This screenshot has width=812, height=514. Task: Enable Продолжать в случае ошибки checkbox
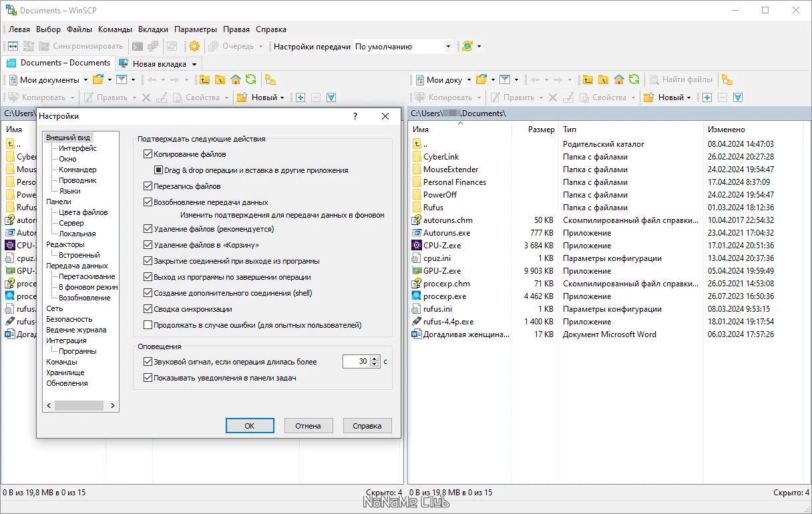148,325
